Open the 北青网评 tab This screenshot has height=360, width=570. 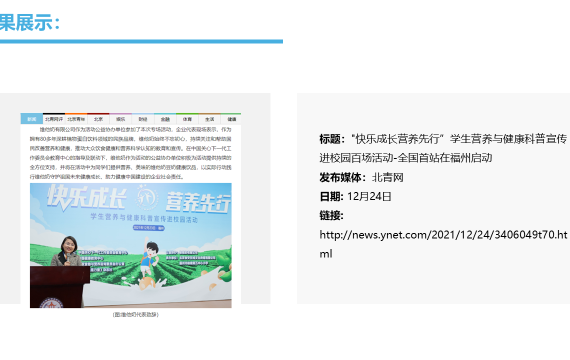(54, 119)
